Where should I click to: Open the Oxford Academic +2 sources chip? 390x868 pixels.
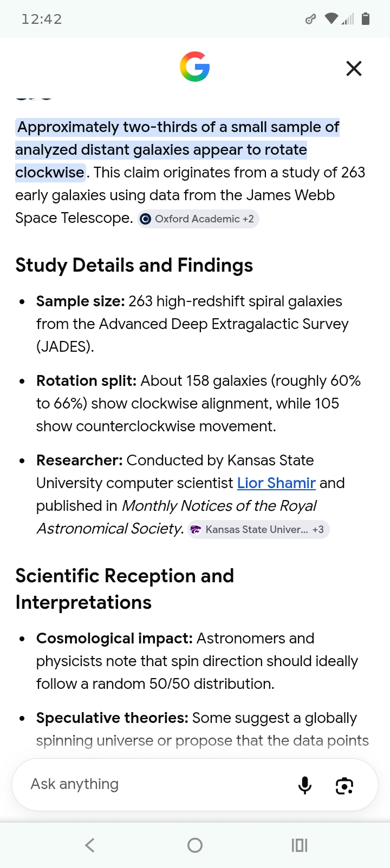tap(198, 219)
